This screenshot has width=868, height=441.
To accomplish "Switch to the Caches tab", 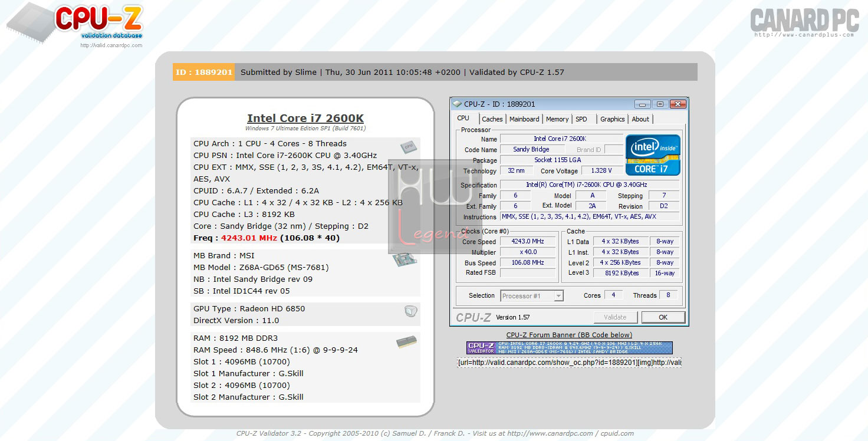I will (x=492, y=119).
